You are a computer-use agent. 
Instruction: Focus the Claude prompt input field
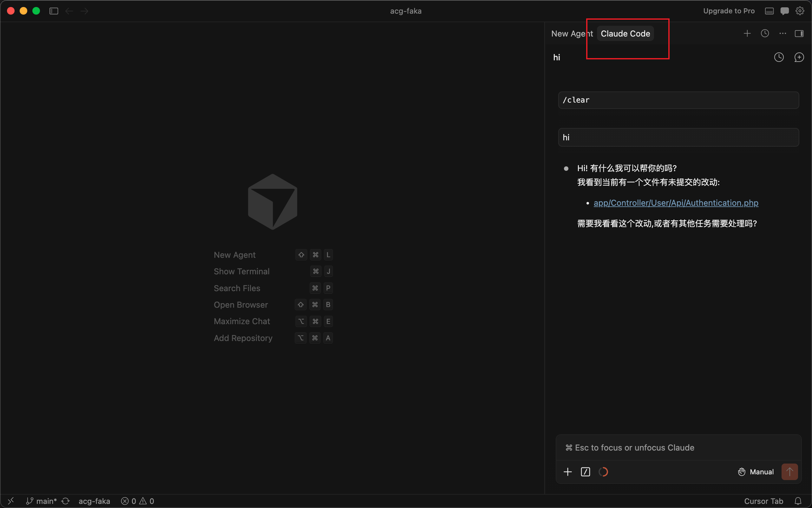pos(678,448)
